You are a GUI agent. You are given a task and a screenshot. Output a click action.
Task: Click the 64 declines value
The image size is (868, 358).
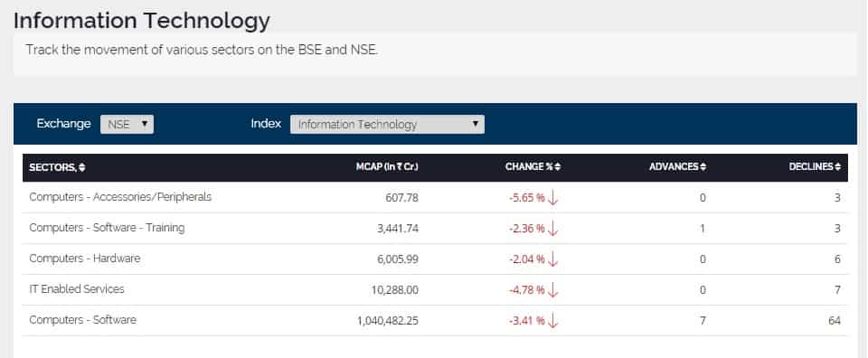835,321
